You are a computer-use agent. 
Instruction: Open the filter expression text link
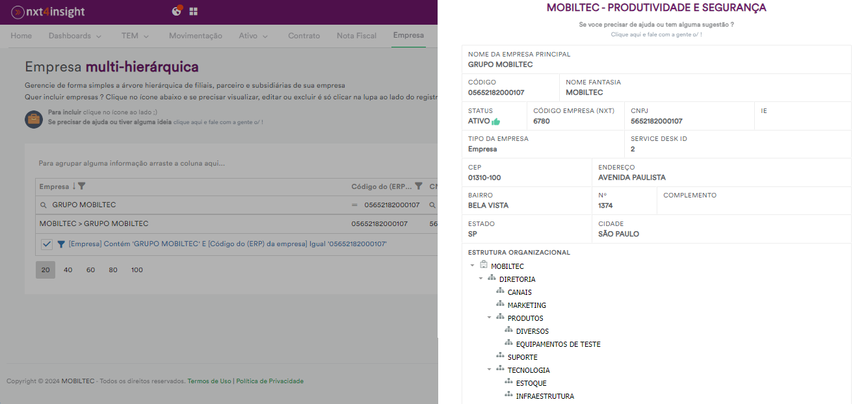coord(228,244)
